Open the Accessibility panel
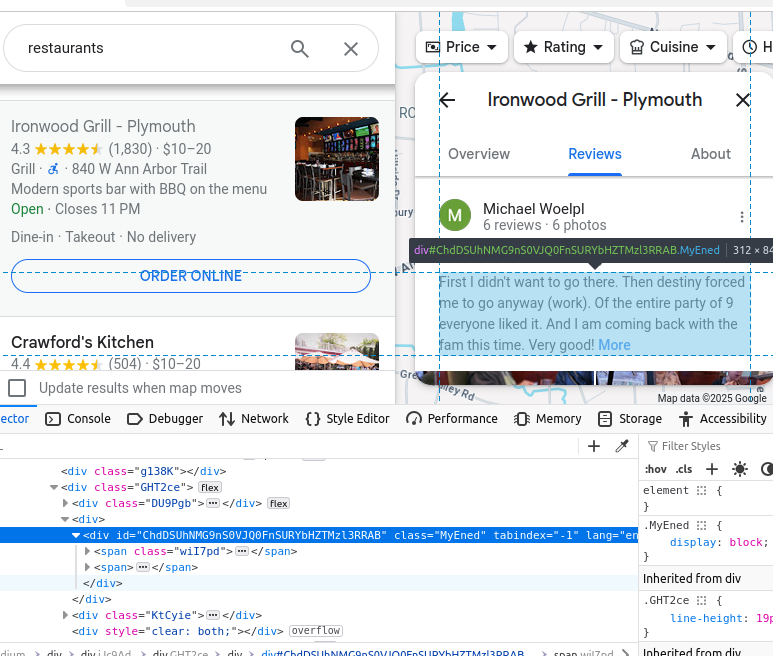This screenshot has width=773, height=656. point(723,419)
